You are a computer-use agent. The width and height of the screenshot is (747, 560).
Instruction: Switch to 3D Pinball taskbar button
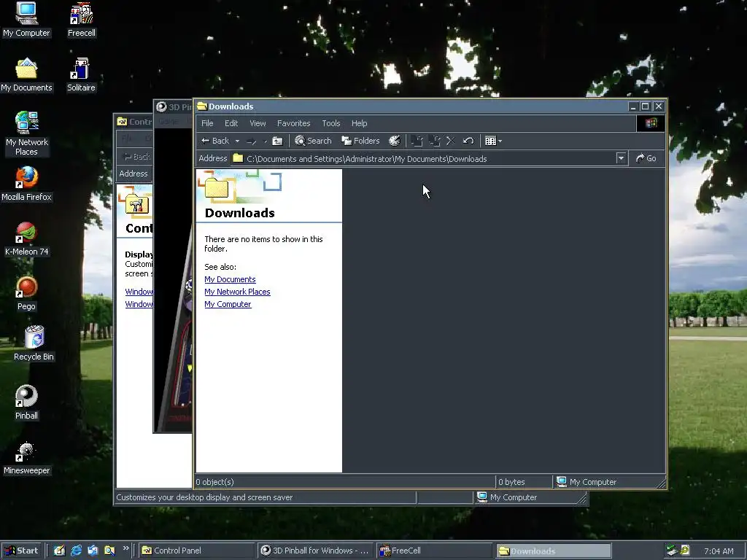pyautogui.click(x=315, y=551)
